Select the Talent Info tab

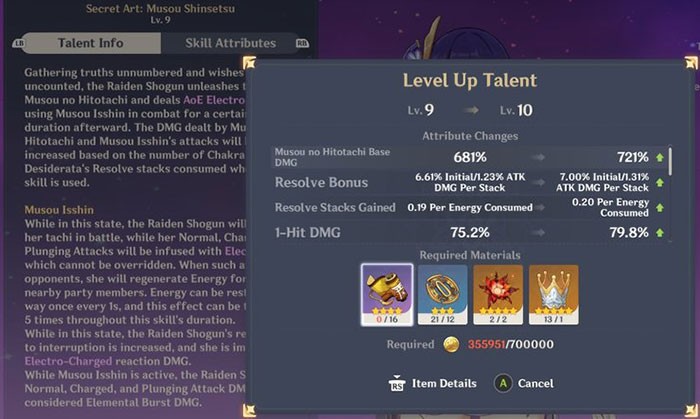point(91,43)
